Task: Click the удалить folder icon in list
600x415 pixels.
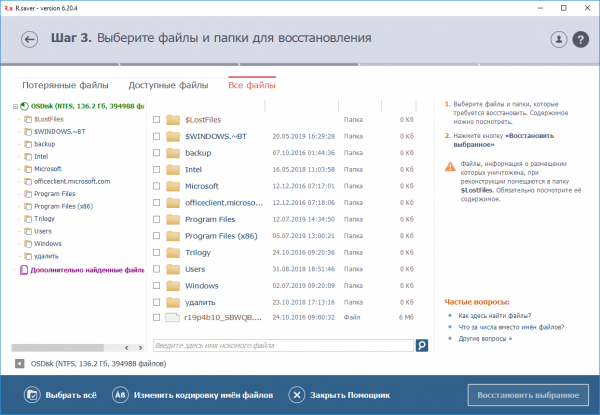Action: click(x=173, y=302)
